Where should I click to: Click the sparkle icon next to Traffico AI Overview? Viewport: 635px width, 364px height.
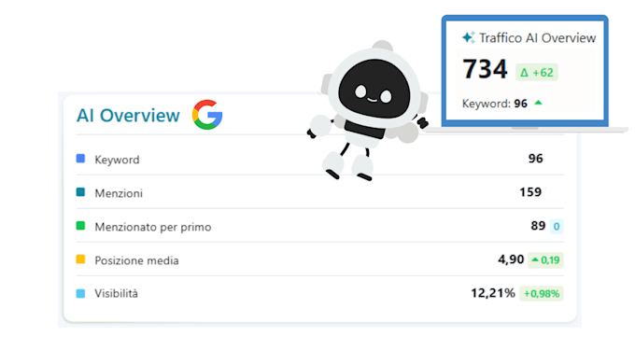tap(469, 37)
